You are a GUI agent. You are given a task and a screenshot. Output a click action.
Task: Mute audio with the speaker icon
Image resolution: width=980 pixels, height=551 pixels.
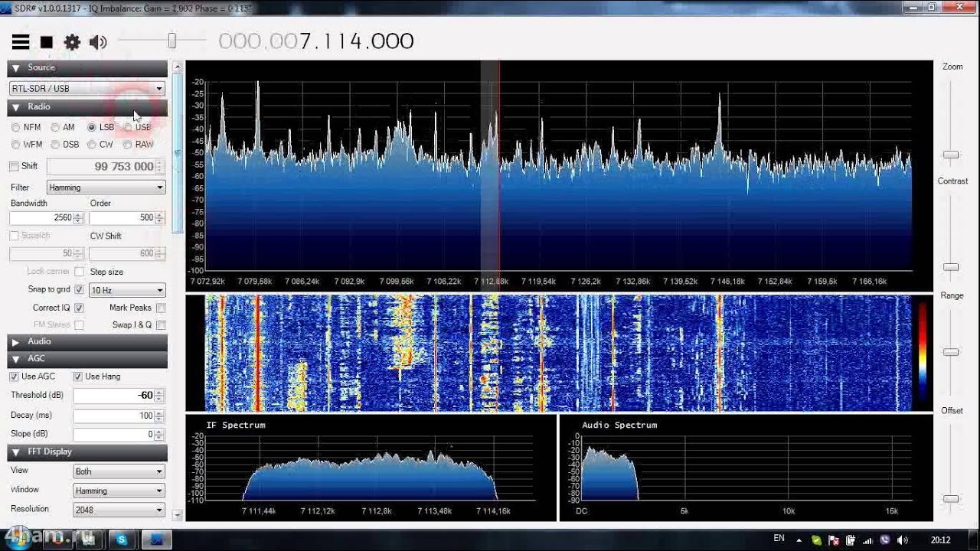point(98,42)
